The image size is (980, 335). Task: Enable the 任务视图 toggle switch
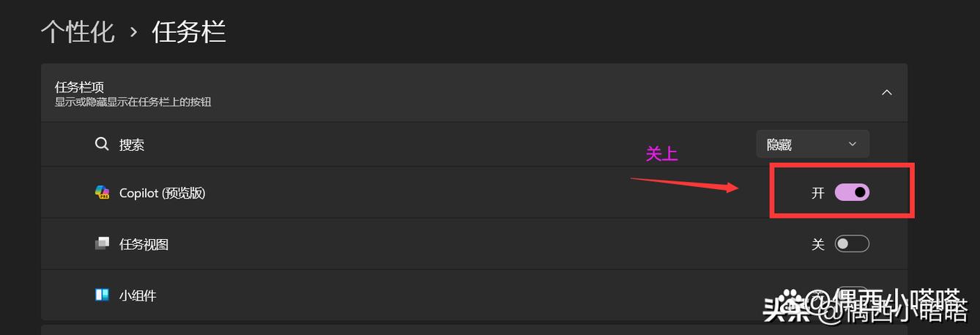[852, 243]
